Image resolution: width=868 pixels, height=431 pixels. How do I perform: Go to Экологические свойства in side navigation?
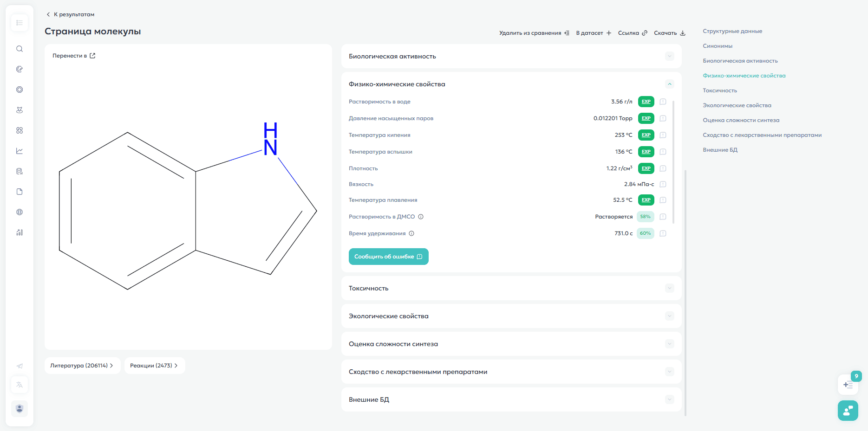[x=737, y=105]
